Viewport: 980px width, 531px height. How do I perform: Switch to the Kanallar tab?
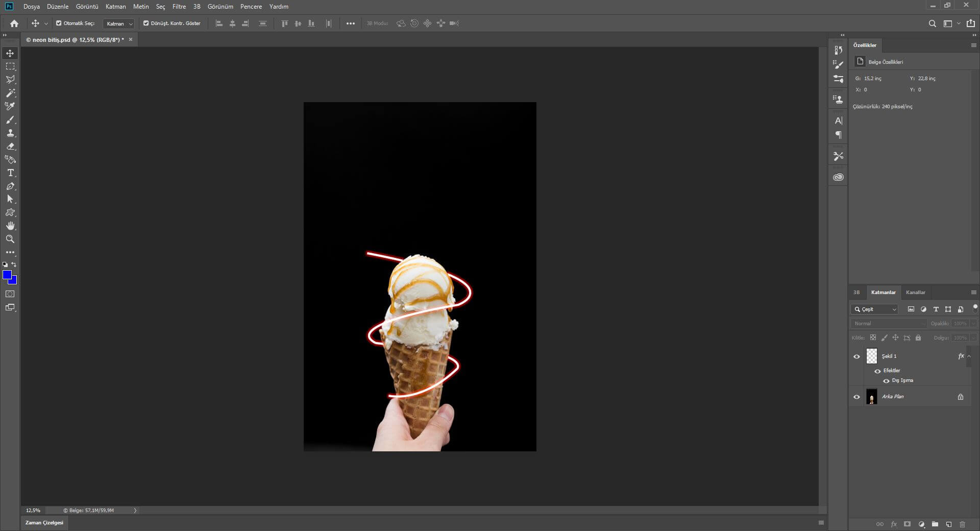(915, 293)
